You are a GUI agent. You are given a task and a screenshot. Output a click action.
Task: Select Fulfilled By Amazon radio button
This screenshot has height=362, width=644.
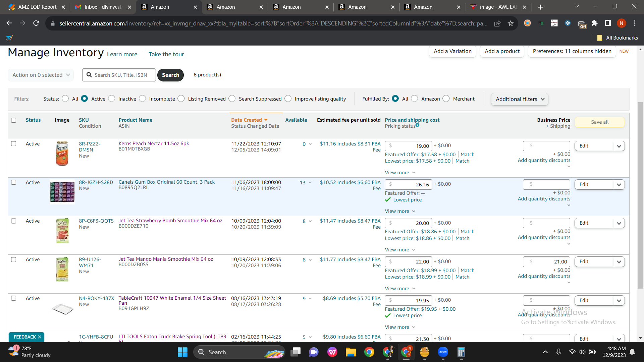[415, 99]
